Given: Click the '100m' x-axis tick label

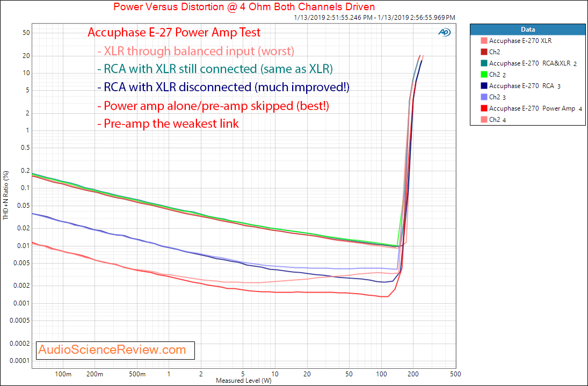Looking at the screenshot, I should pos(63,374).
